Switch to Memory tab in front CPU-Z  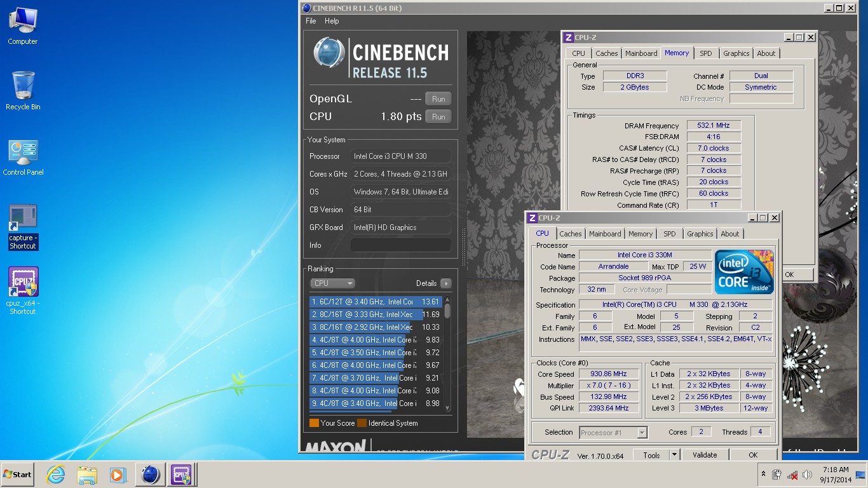pos(641,234)
